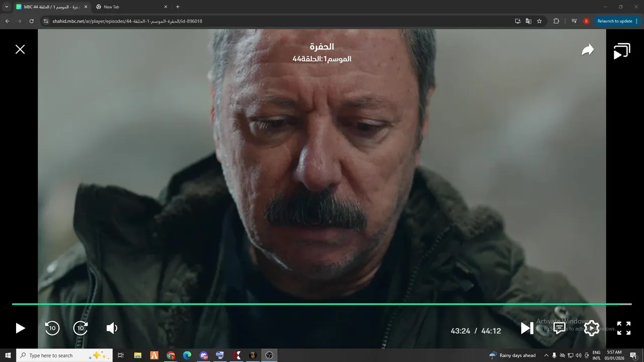This screenshot has width=644, height=362.
Task: Launch Microsoft Edge from taskbar
Action: [x=187, y=355]
